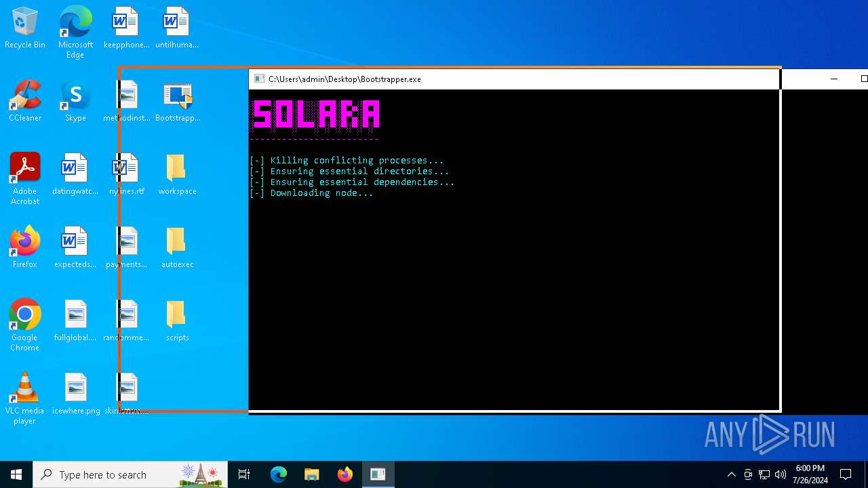Click the 'Downloading node...' console line

click(311, 193)
